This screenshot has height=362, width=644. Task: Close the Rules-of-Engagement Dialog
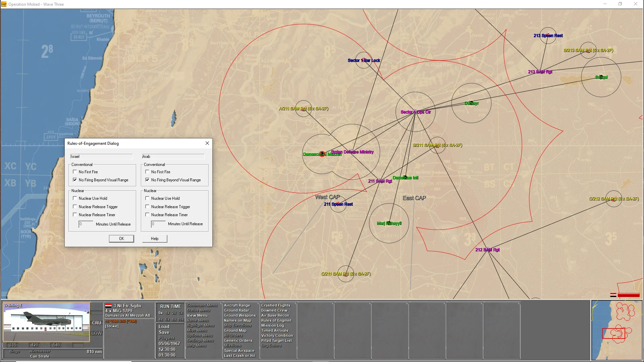click(x=207, y=143)
